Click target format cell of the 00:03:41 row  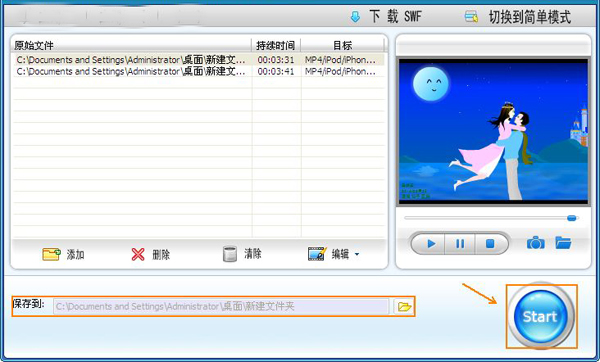[340, 71]
